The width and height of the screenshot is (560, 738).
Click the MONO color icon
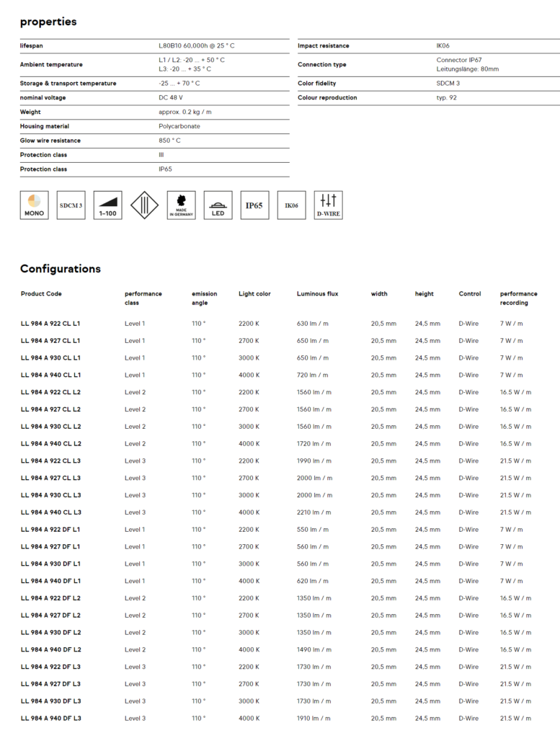[x=34, y=205]
